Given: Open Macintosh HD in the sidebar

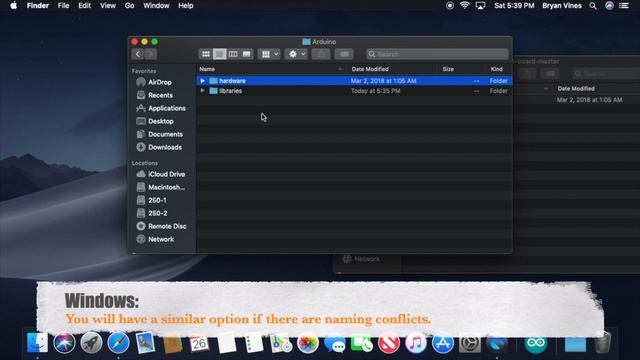Looking at the screenshot, I should pos(167,187).
